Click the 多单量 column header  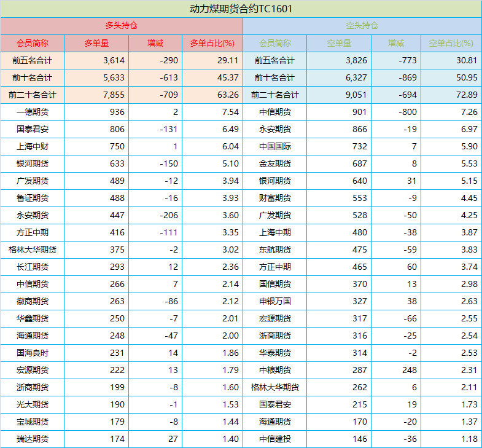click(96, 43)
